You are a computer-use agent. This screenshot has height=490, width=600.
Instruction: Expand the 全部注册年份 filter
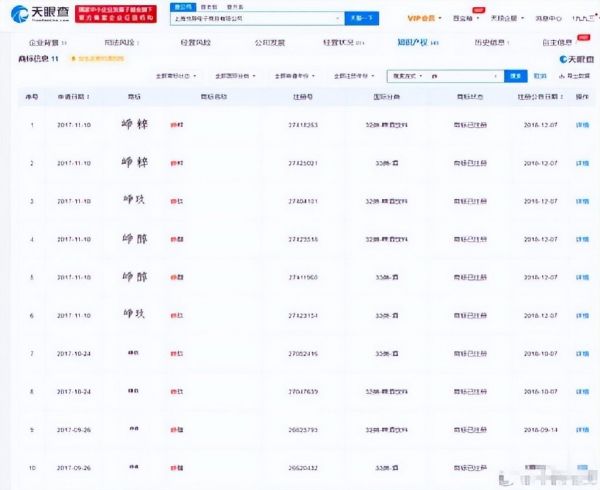[x=354, y=76]
